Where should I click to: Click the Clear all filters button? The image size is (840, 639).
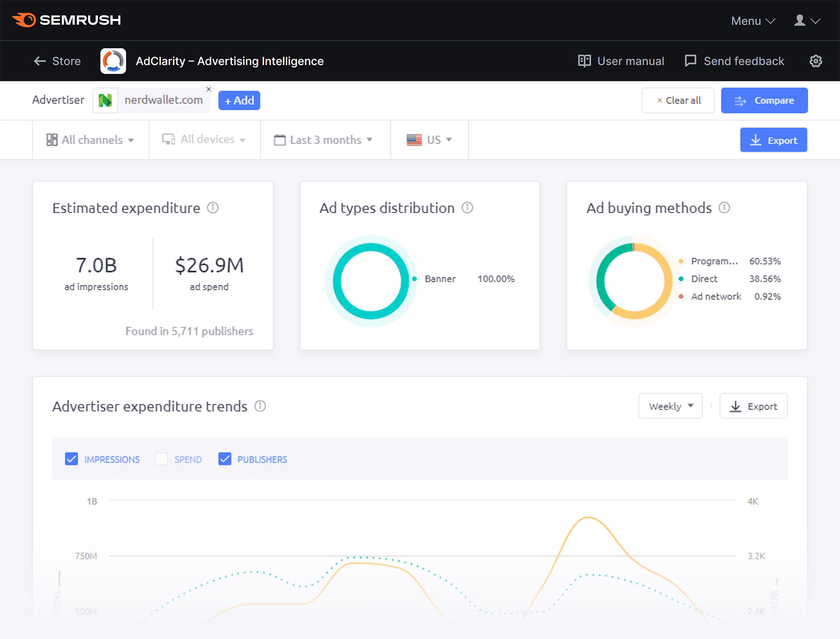(x=679, y=100)
